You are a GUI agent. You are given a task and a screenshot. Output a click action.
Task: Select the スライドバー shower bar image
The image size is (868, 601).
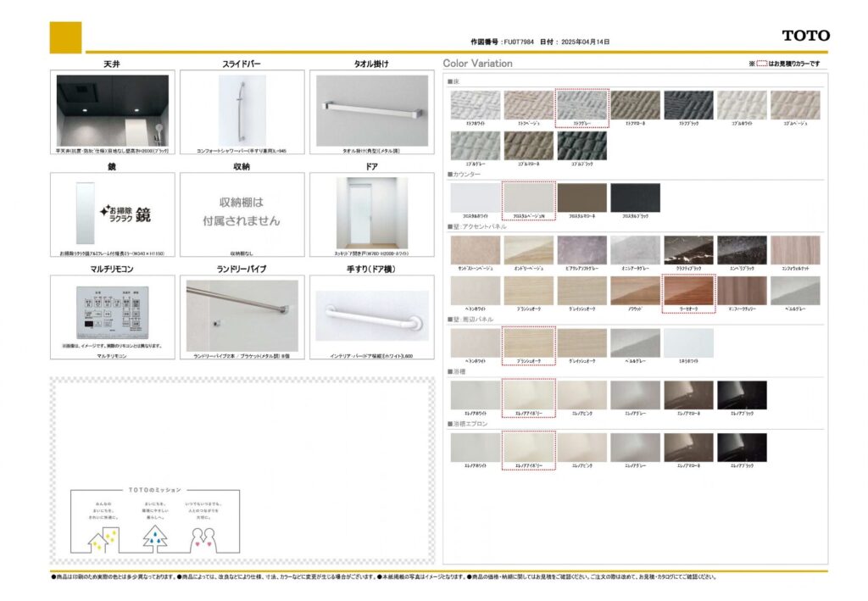pyautogui.click(x=242, y=110)
